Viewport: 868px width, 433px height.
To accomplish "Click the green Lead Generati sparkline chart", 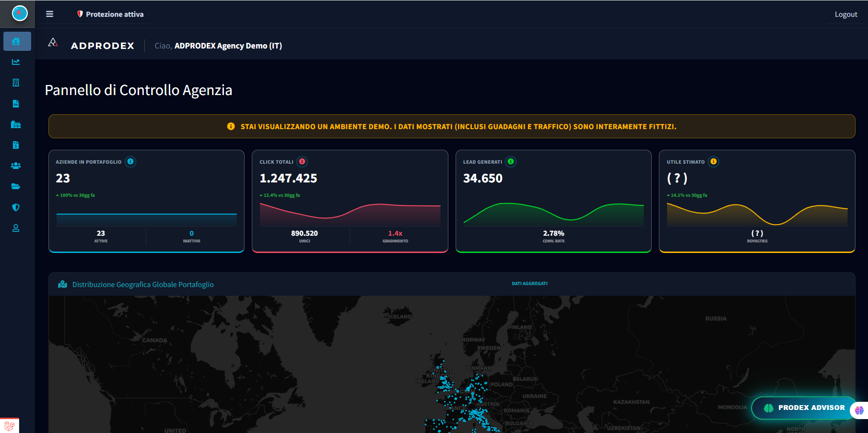I will [x=553, y=214].
